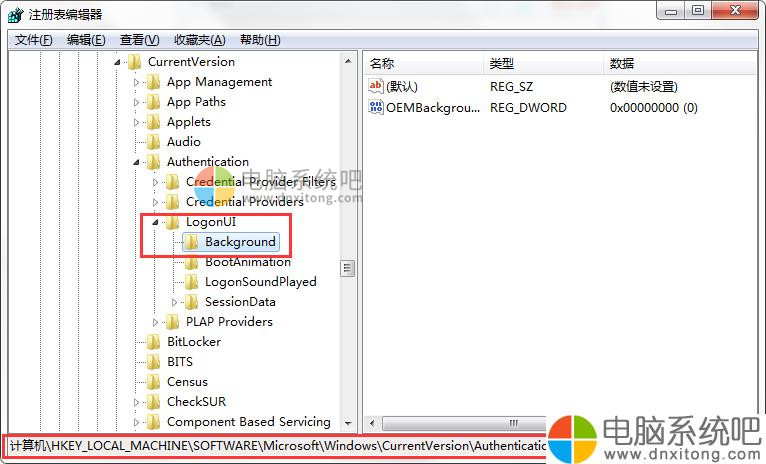Open the 收藏夹(A) menu
Image resolution: width=766 pixels, height=464 pixels.
coord(199,40)
